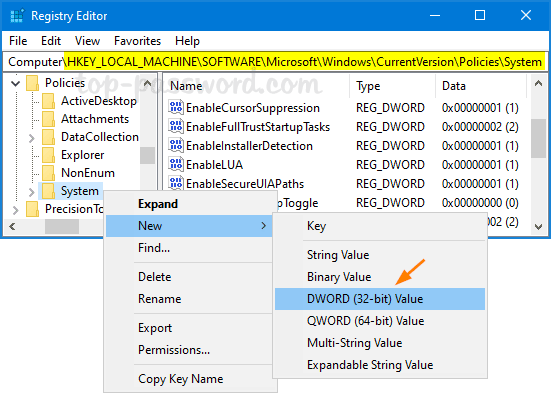Click the NonEnum folder icon
551x393 pixels.
[48, 173]
